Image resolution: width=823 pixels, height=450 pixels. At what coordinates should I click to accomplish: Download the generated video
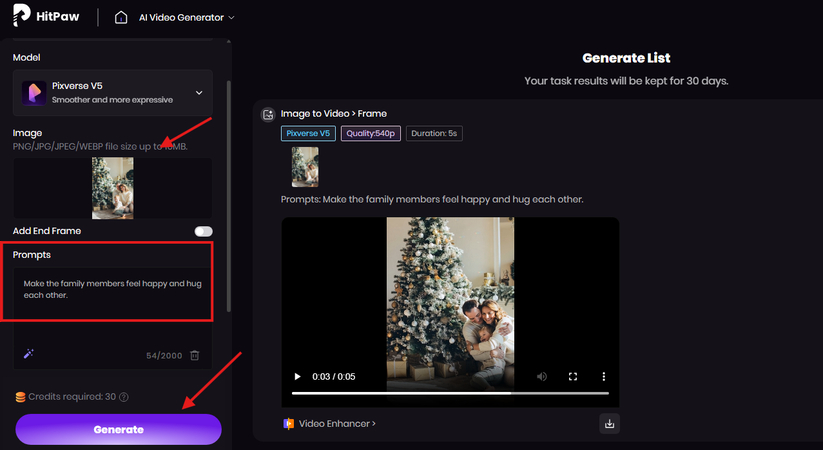(x=609, y=424)
